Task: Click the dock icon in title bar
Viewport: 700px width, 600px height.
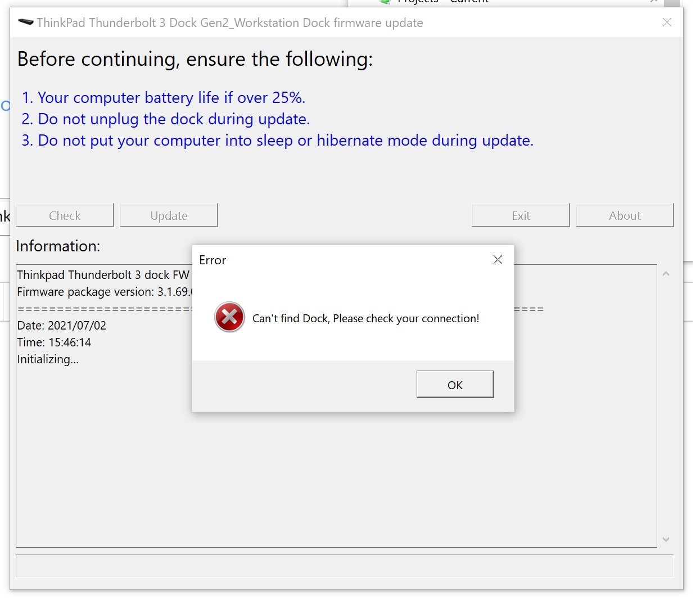Action: [x=25, y=22]
